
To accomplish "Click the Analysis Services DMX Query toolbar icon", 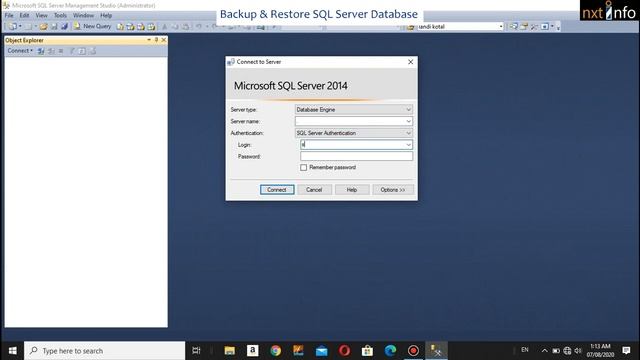I will [141, 27].
